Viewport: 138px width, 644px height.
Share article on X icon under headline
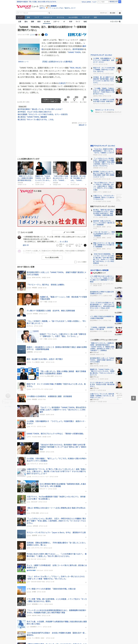[43, 35]
